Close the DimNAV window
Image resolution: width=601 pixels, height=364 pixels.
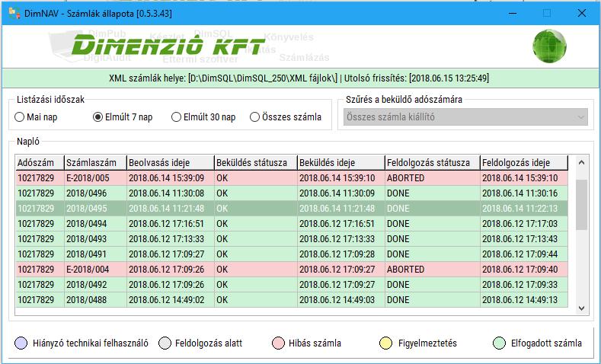581,13
